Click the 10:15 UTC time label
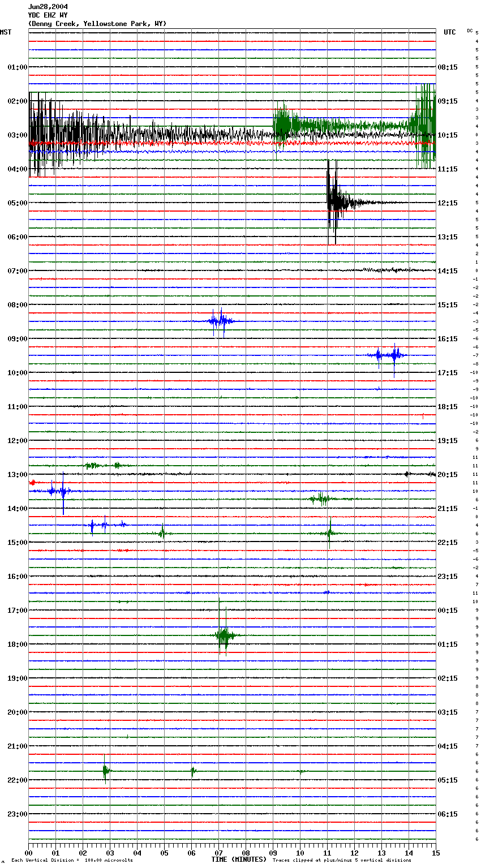Viewport: 481px width, 868px height. click(x=448, y=135)
